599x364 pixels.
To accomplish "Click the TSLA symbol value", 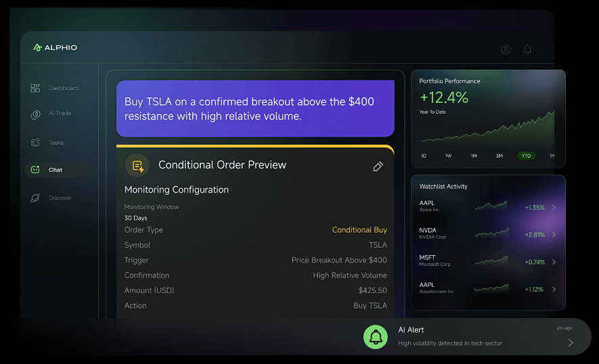I will point(378,245).
